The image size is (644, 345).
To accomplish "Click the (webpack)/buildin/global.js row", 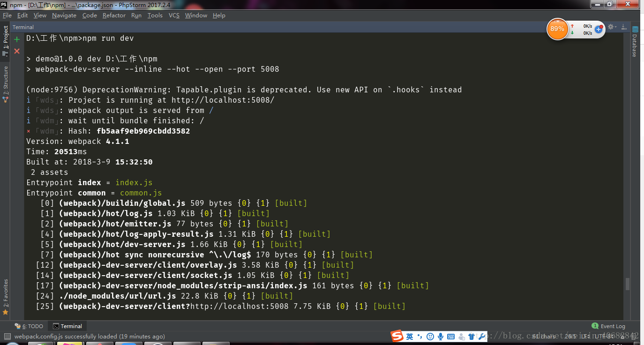I will tap(174, 203).
